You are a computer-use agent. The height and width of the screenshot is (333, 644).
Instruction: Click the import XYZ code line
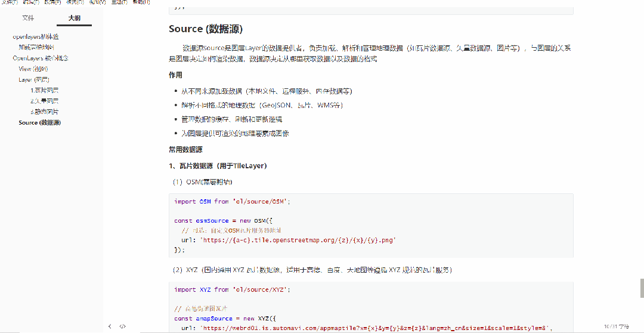click(233, 290)
